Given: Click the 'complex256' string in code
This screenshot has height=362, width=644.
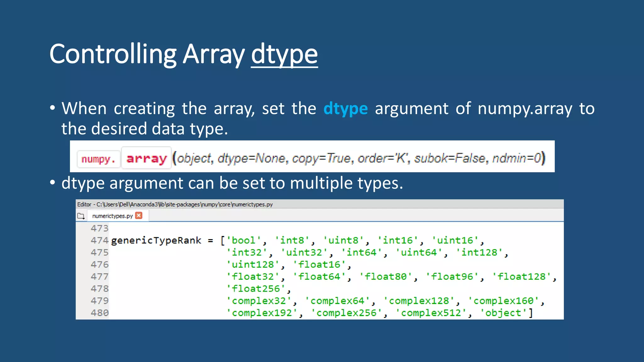Looking at the screenshot, I should [347, 313].
